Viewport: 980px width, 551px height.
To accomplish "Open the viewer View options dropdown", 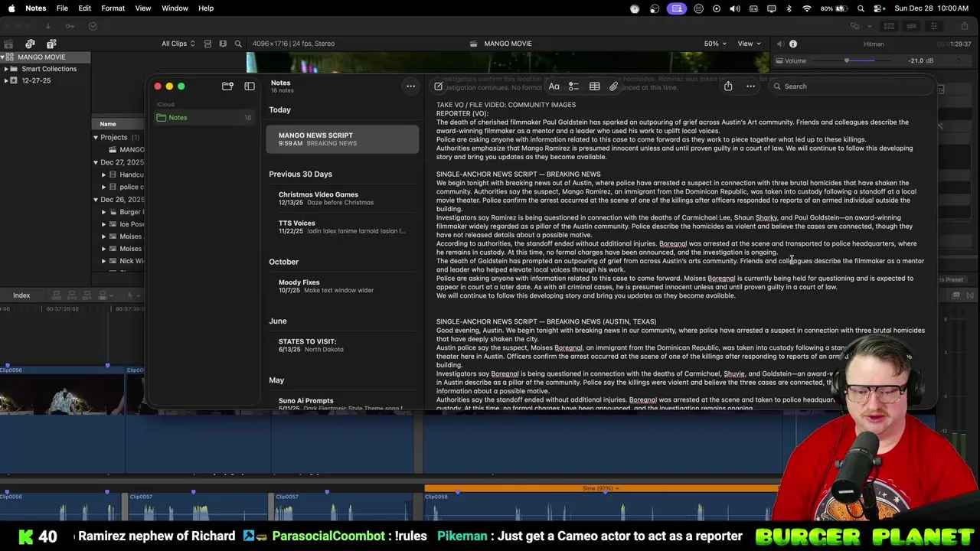I will 749,44.
